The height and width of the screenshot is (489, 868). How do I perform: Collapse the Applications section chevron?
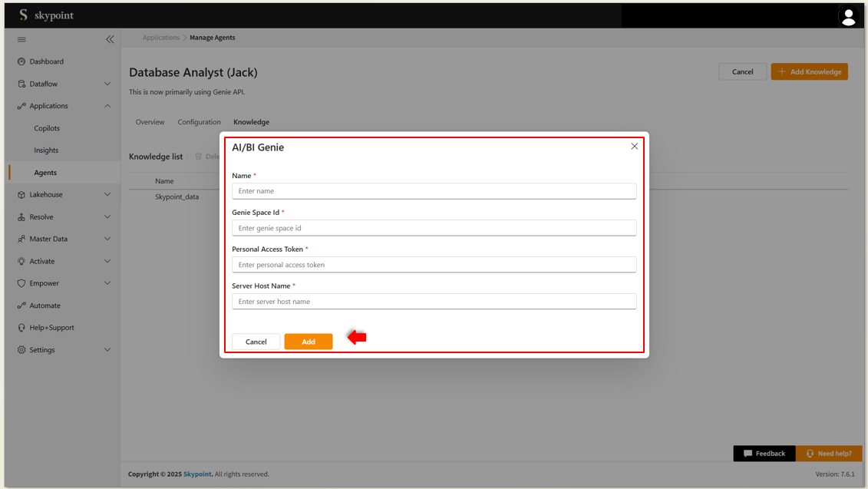[107, 106]
